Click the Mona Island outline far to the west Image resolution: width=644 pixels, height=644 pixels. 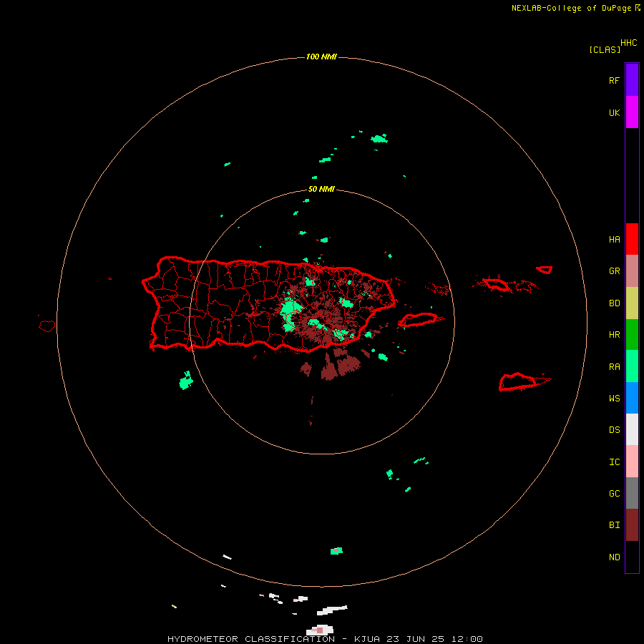(x=47, y=326)
